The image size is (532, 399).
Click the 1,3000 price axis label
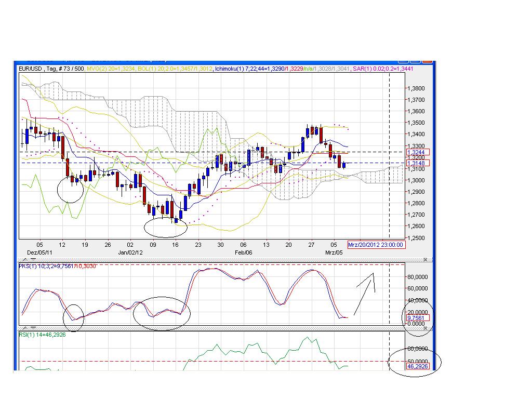coord(416,180)
